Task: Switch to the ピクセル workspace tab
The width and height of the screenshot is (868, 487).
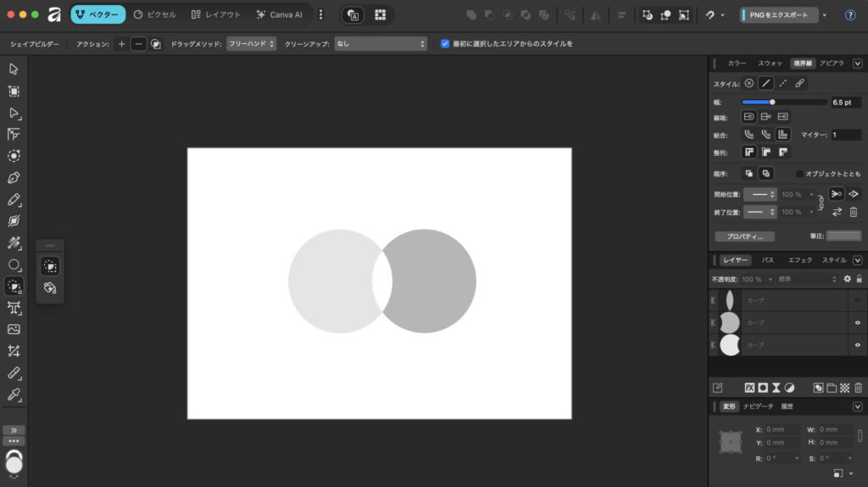Action: coord(155,14)
